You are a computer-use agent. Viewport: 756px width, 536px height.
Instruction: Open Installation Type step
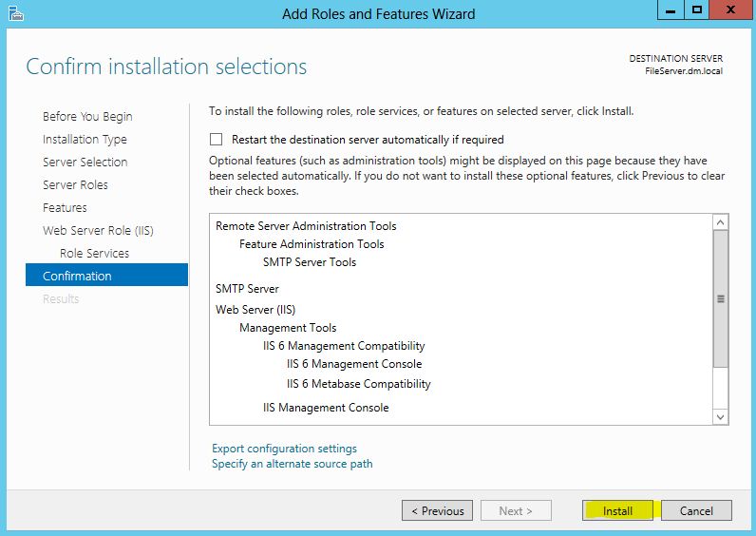85,139
